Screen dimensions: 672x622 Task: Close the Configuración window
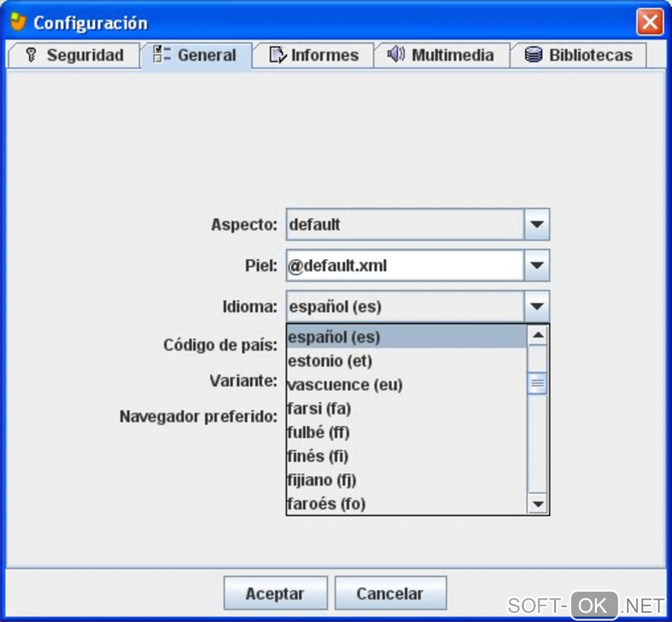point(650,22)
